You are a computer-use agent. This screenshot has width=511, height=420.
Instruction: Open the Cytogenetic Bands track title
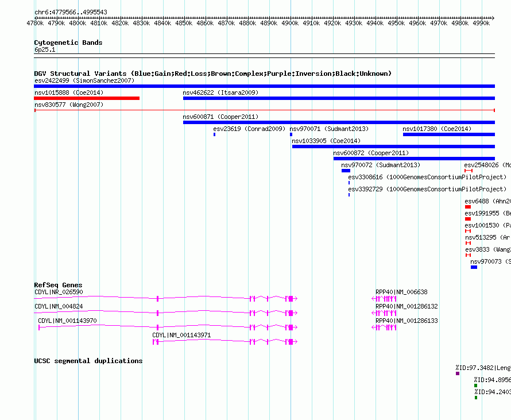click(68, 43)
